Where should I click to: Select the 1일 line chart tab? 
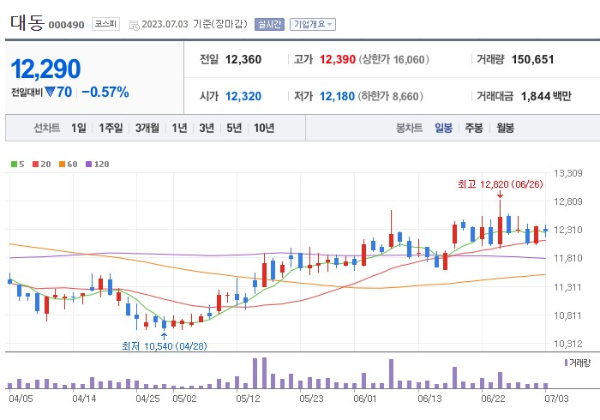coord(79,128)
